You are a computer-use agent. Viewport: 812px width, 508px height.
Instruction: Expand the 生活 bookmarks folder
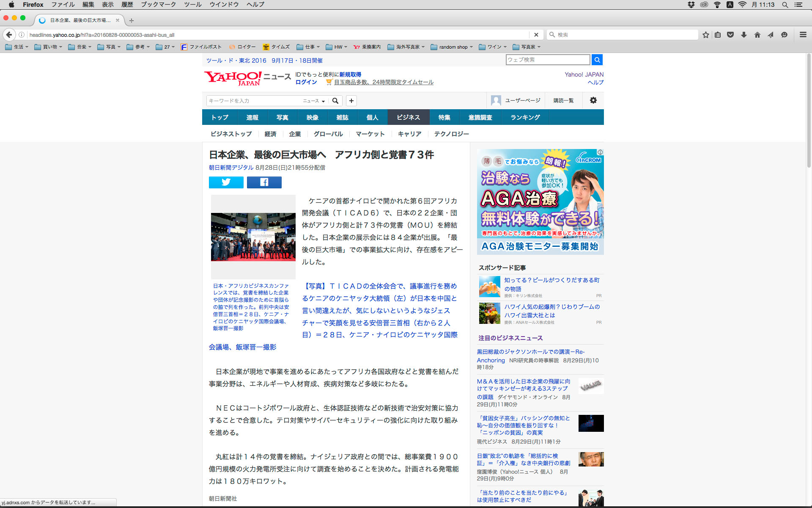(17, 47)
